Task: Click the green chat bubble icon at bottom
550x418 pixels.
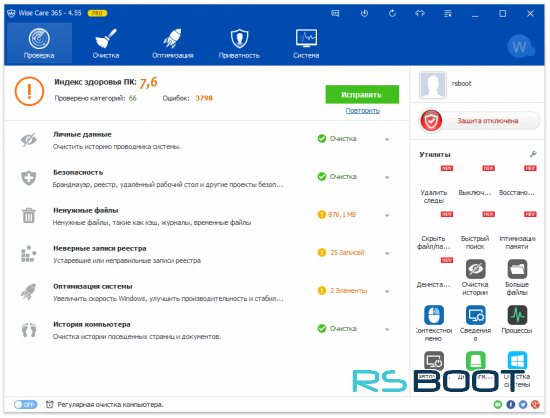Action: 498,405
